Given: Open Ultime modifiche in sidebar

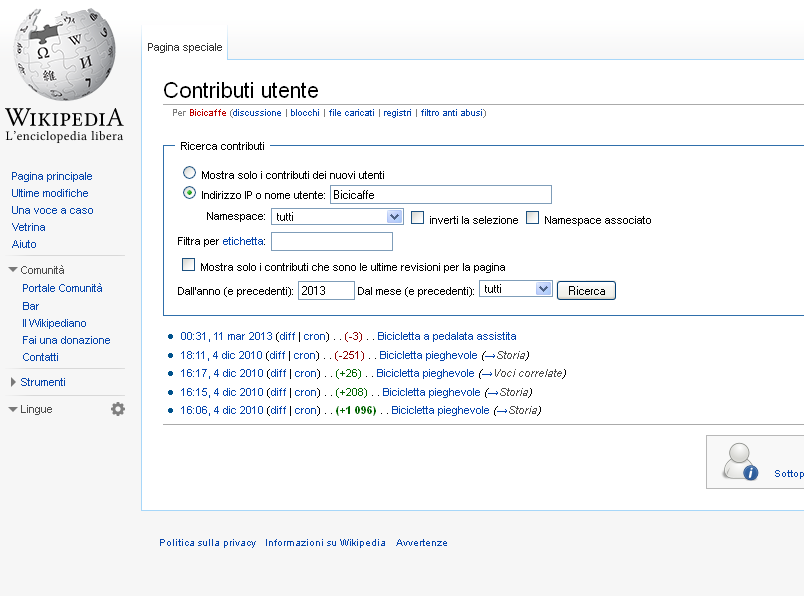Looking at the screenshot, I should pos(50,193).
